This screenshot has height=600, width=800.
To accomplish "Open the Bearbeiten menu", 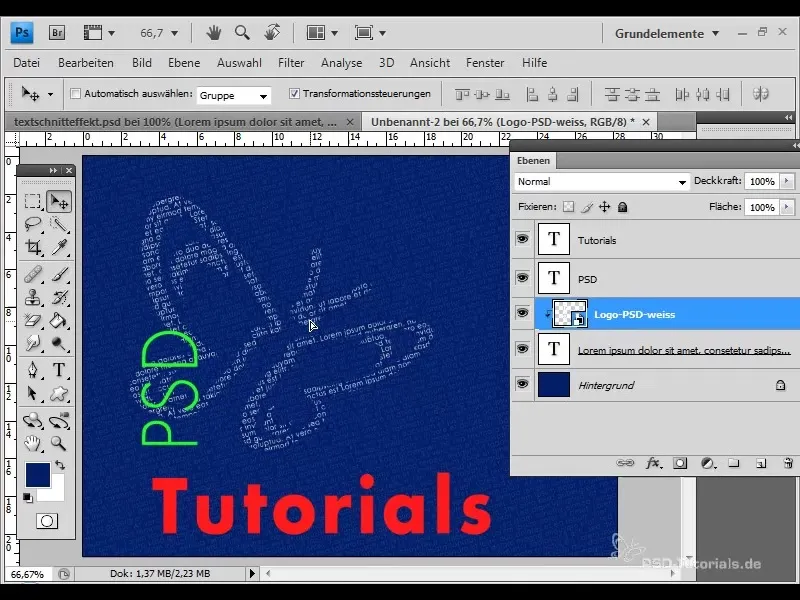I will tap(86, 63).
